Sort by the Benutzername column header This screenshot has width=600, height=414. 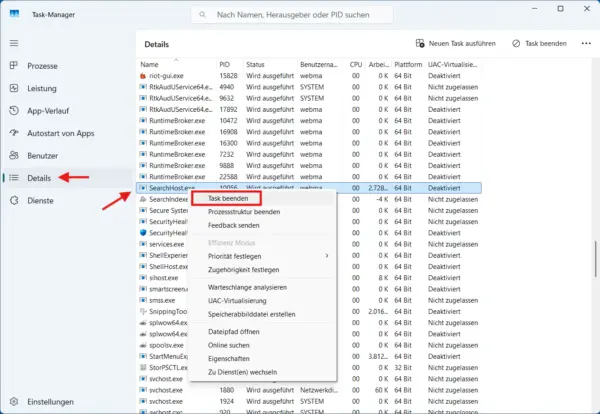pos(319,64)
